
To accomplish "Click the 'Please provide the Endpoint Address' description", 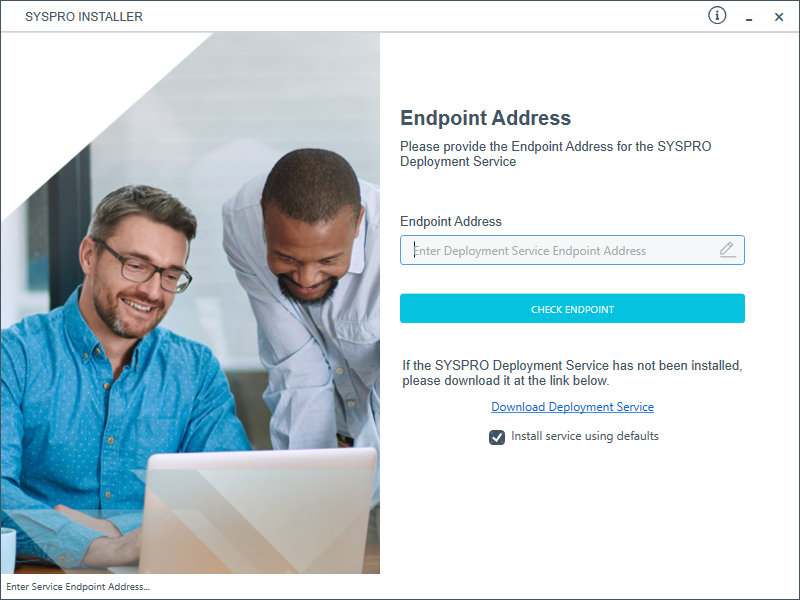I will point(555,154).
